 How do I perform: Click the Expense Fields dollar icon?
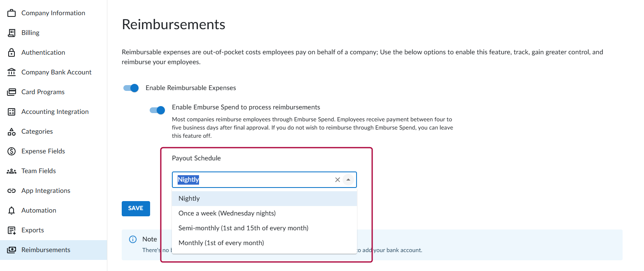[12, 151]
